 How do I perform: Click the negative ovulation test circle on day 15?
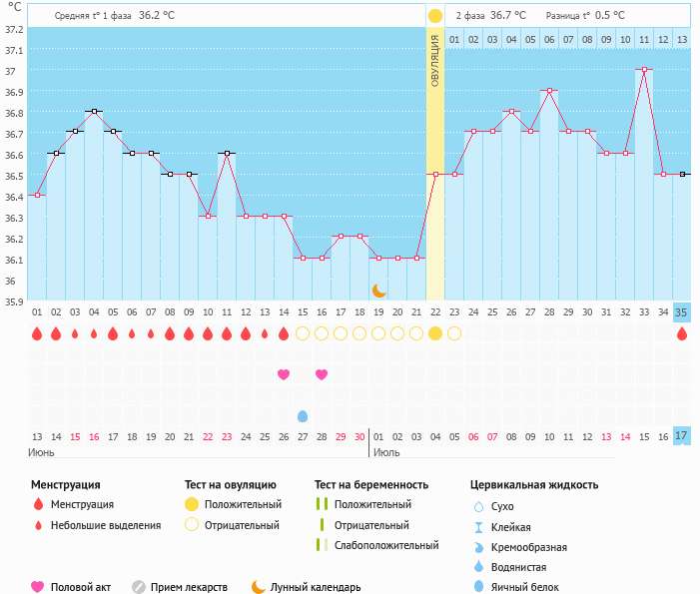(303, 333)
